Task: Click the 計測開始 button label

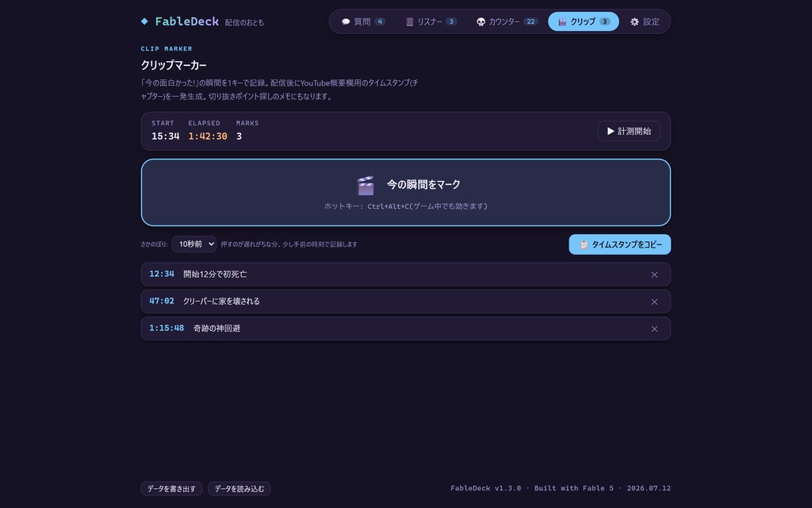Action: [634, 131]
